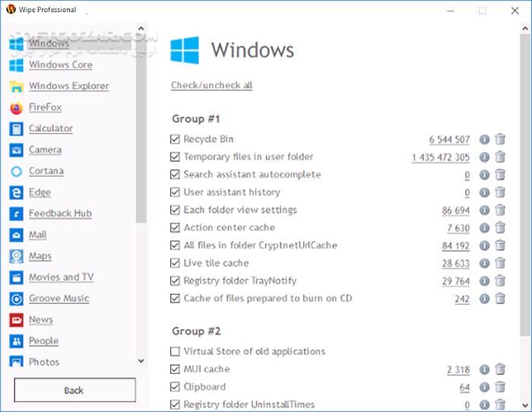This screenshot has height=412, width=532.
Task: Click the Check/uncheck all link
Action: pos(211,85)
